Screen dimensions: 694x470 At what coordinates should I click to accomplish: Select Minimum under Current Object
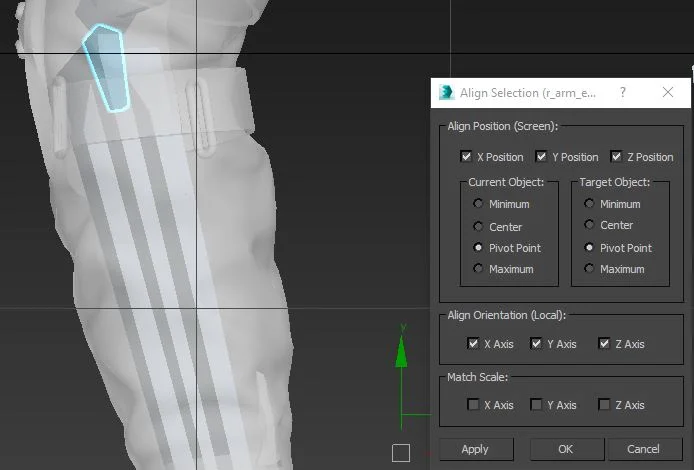(478, 204)
